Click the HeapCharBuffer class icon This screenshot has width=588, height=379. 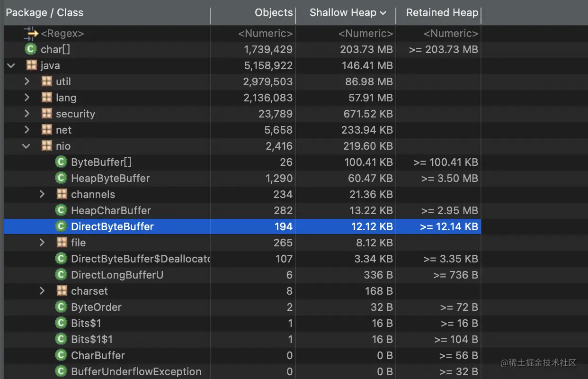click(61, 210)
